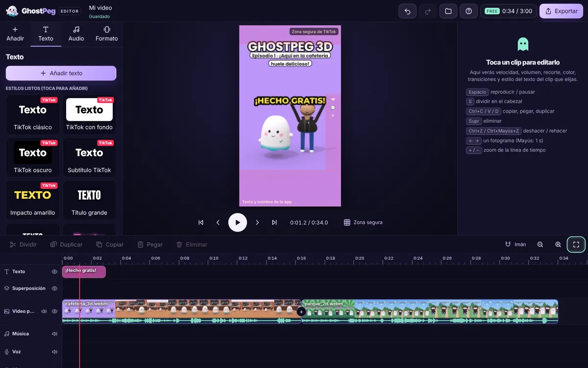The image size is (588, 368).
Task: Select the parque_2d.webm clip
Action: (x=430, y=312)
